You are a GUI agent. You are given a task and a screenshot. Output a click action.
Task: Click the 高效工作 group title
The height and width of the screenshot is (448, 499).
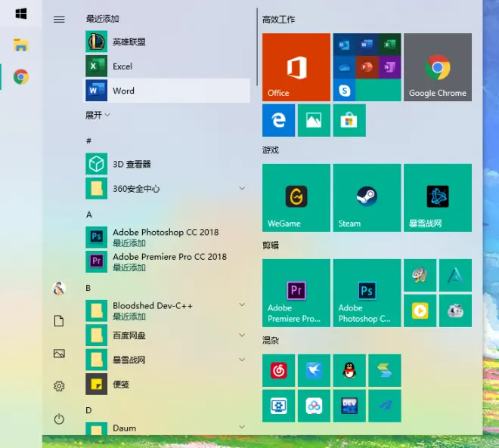(x=278, y=20)
